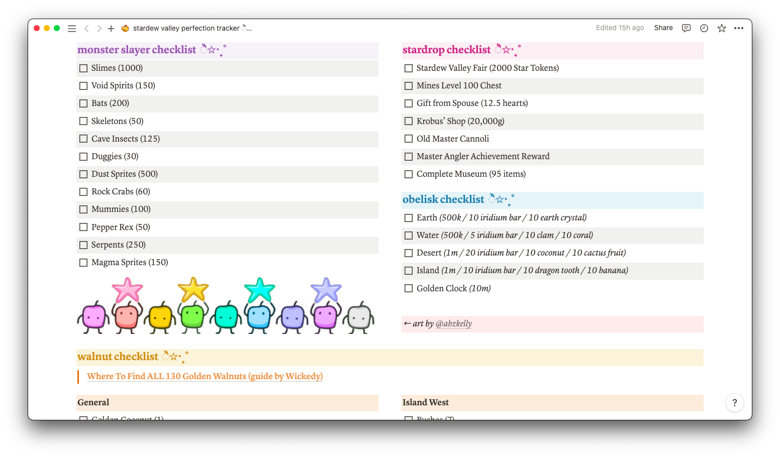
Task: Mark Serpents (250) as done
Action: tap(84, 245)
